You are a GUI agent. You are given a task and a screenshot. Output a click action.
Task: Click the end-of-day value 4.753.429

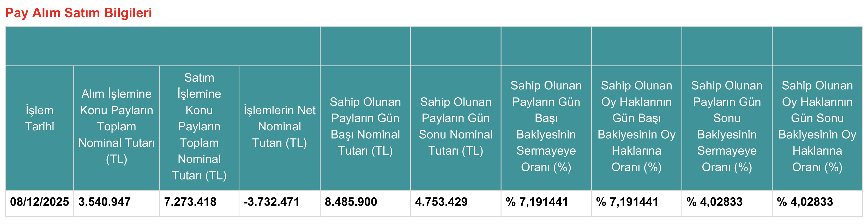click(441, 202)
